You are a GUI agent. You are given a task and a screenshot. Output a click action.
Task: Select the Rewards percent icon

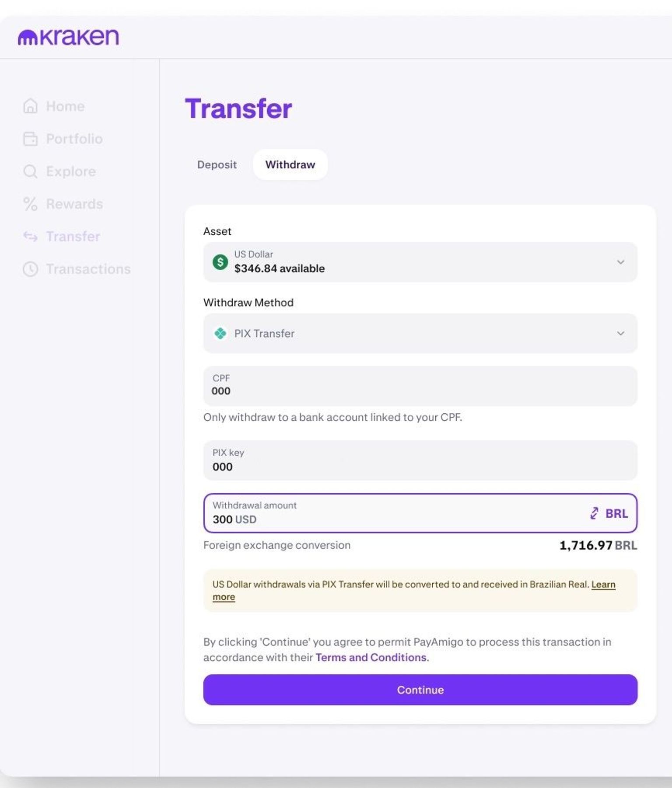(x=30, y=204)
